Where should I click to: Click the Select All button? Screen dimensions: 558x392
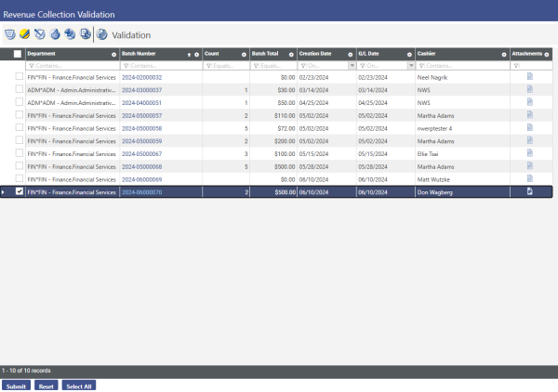(x=79, y=385)
